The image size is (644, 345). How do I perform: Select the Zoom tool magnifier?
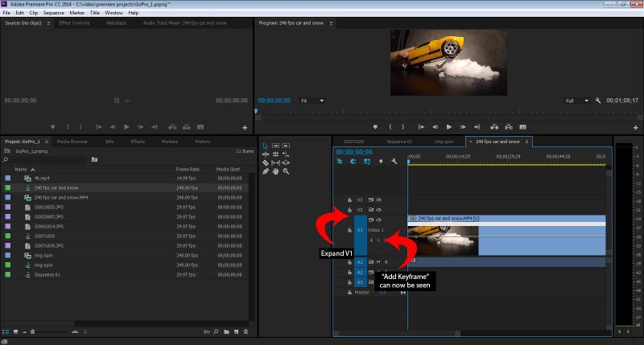pos(286,171)
